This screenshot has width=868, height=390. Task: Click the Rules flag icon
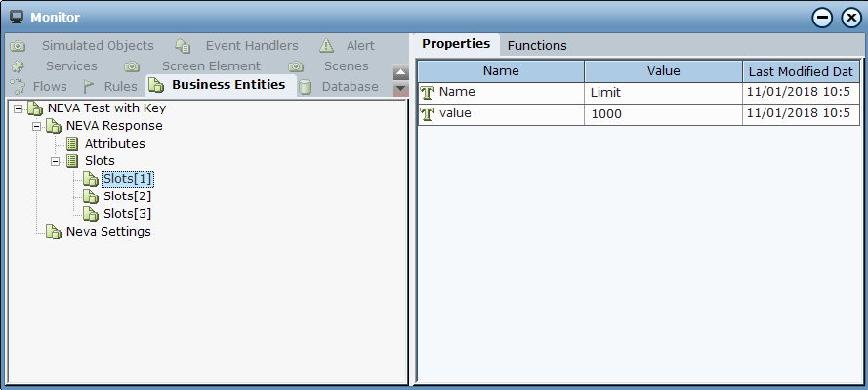click(x=88, y=86)
